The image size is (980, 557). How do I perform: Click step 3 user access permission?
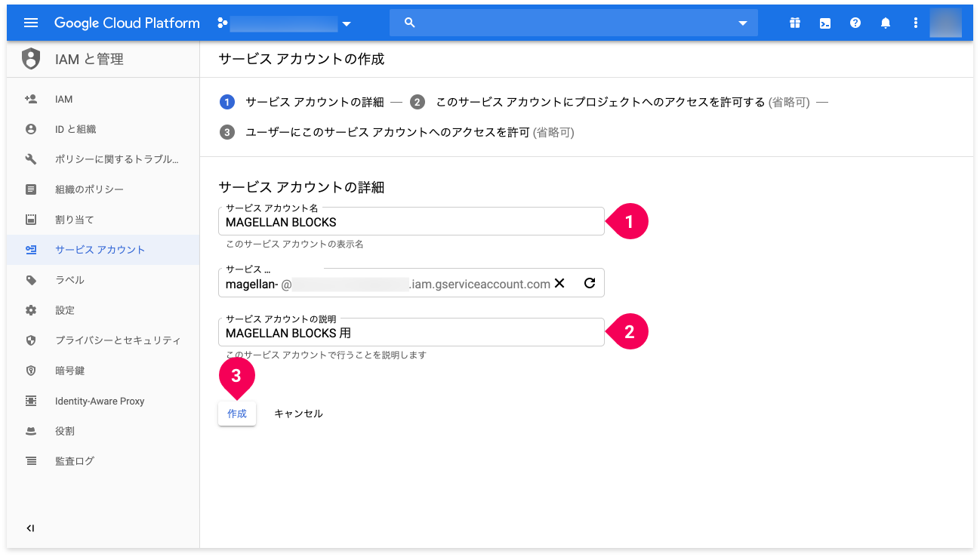tap(397, 132)
